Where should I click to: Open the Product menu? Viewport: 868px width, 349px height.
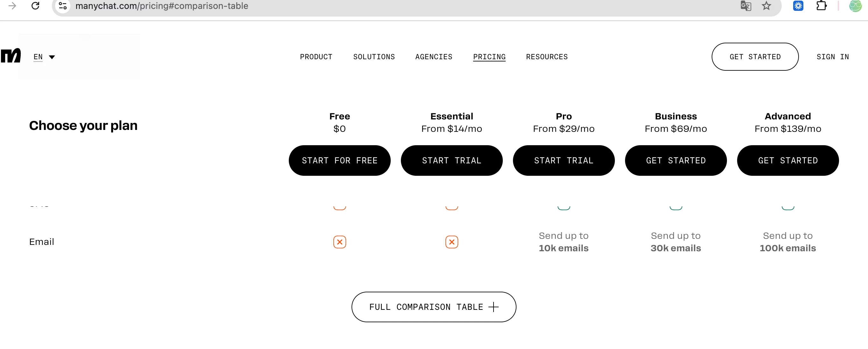316,57
